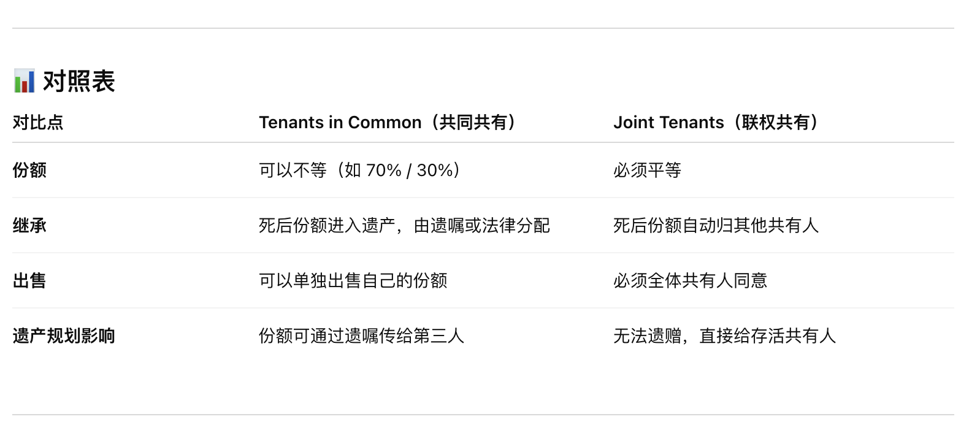Click the 死后份额进入遗产 cell
Screen dimensions: 980x438
(405, 225)
